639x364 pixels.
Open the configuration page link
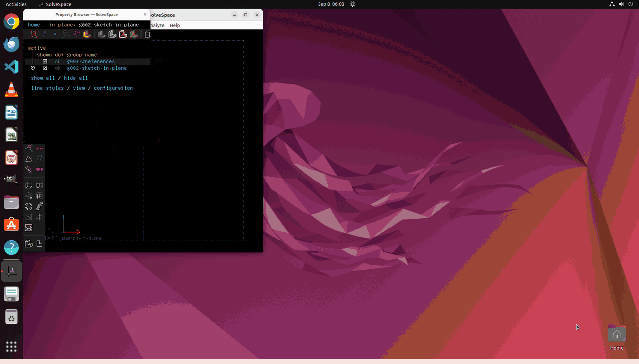(113, 88)
